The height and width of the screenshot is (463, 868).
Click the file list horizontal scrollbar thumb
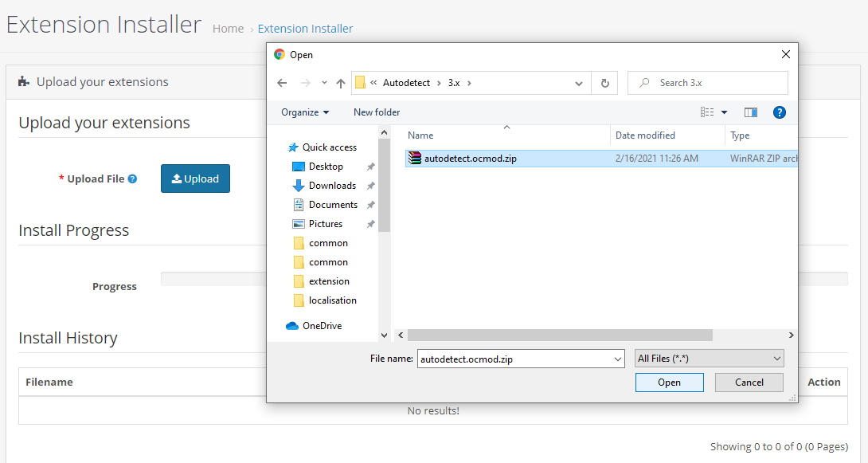coord(560,335)
